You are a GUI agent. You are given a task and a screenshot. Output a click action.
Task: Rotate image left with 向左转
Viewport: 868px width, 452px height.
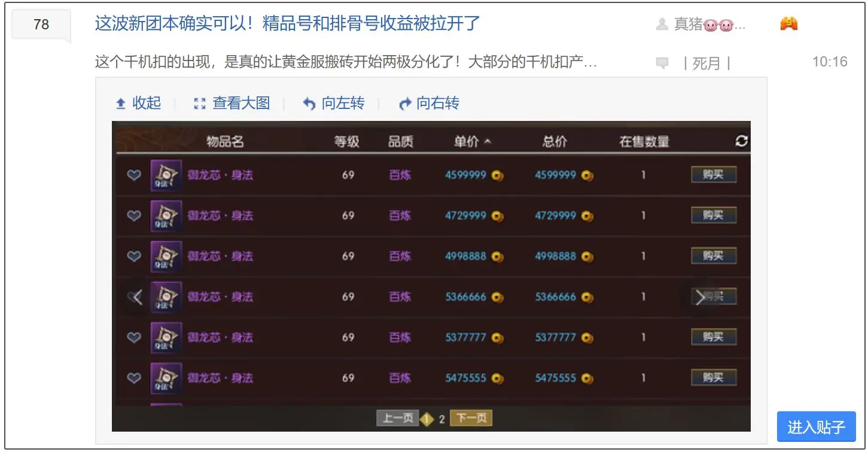(x=333, y=103)
